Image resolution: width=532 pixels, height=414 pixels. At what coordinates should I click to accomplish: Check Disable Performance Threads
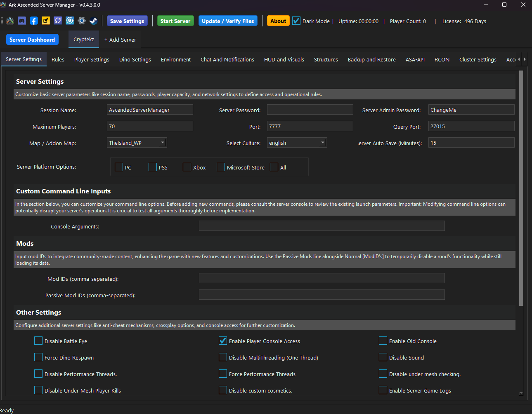pyautogui.click(x=38, y=374)
